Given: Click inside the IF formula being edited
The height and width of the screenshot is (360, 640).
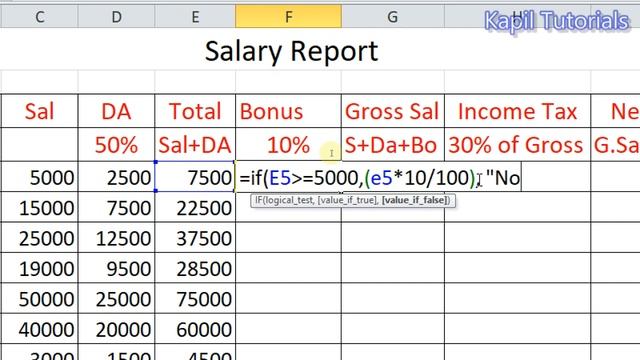Looking at the screenshot, I should [x=379, y=177].
